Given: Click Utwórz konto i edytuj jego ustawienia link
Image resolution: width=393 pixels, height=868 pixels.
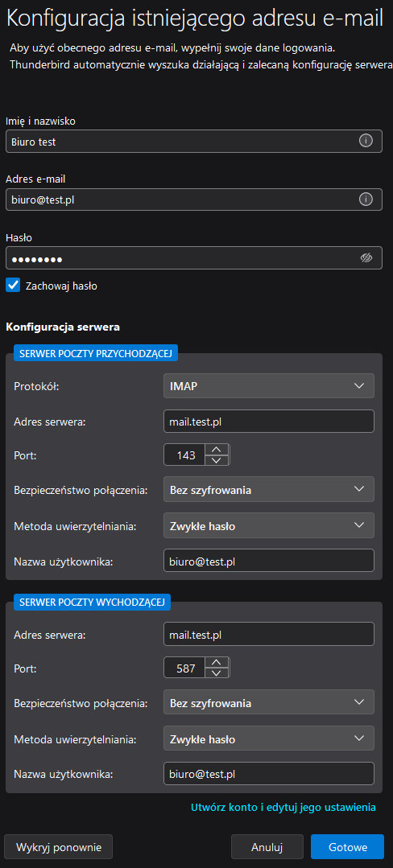Looking at the screenshot, I should pyautogui.click(x=283, y=807).
